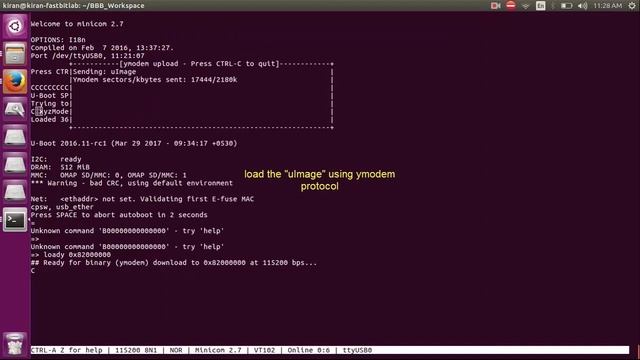Open the Trash from the launcher
Image resolution: width=640 pixels, height=360 pixels.
click(x=15, y=344)
